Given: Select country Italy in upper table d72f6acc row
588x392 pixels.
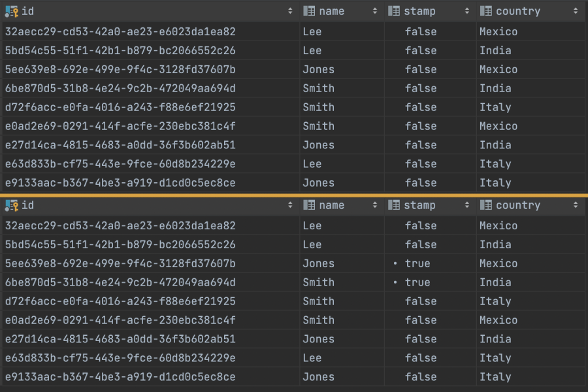Looking at the screenshot, I should [495, 107].
